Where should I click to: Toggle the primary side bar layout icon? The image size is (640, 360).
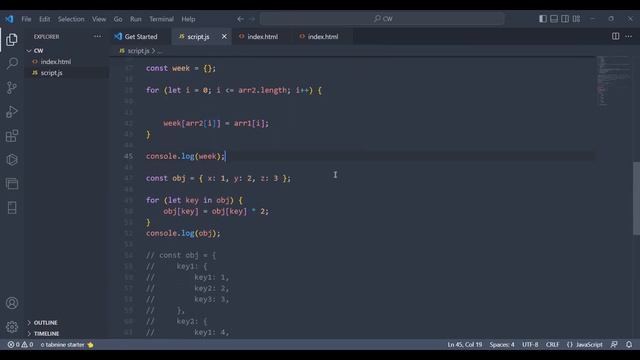click(x=542, y=19)
